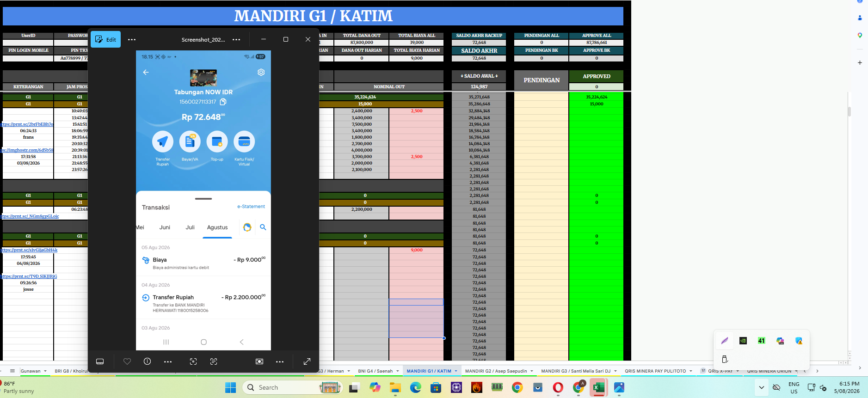Screen dimensions: 868x398
Task: Select the cell containing 87,800,000
Action: click(x=362, y=43)
